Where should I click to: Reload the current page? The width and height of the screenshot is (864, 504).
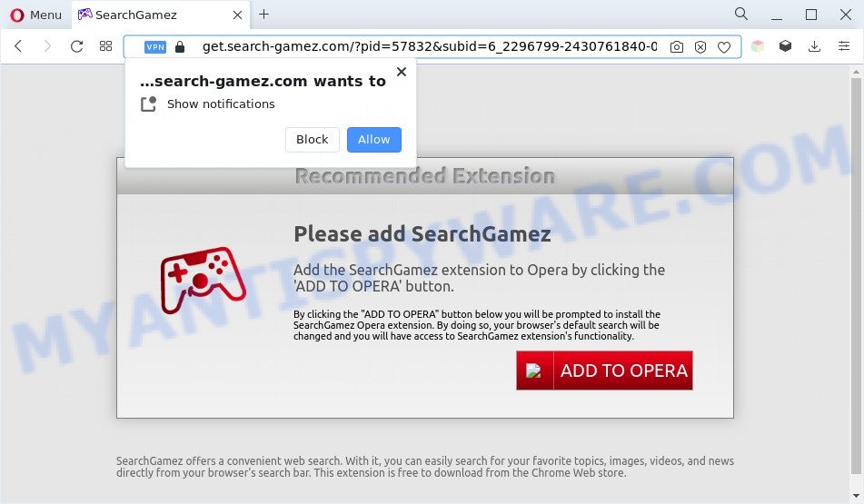click(76, 46)
